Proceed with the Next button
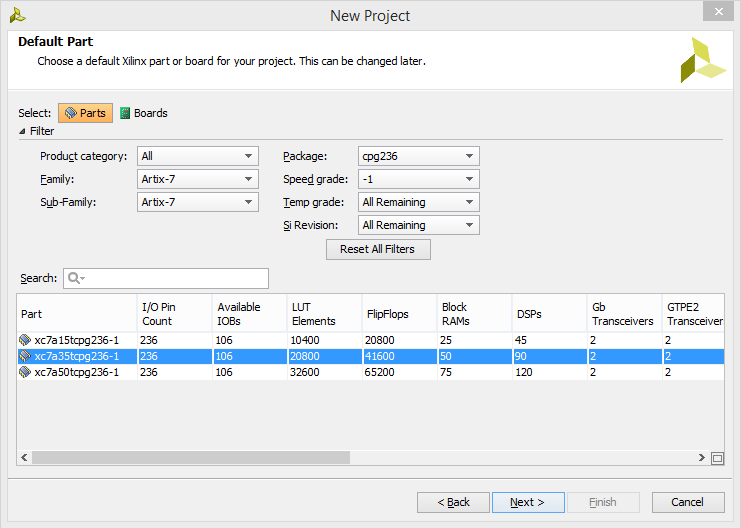 coord(528,502)
